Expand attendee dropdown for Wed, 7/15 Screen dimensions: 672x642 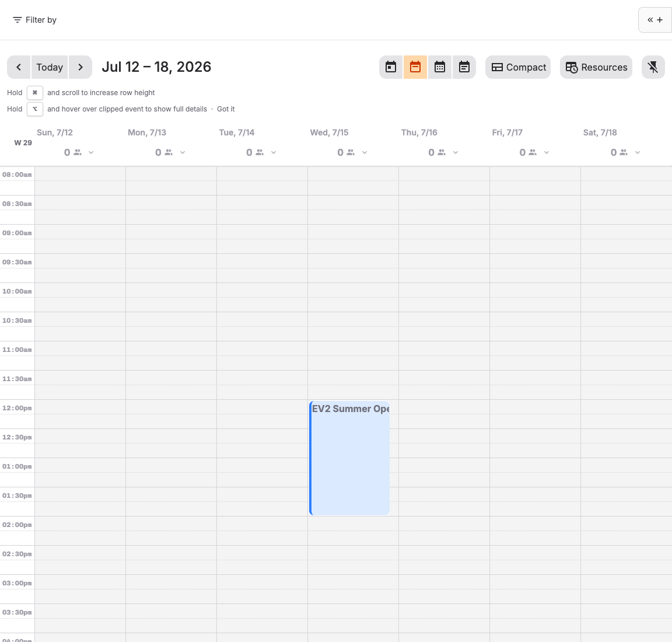pos(365,152)
